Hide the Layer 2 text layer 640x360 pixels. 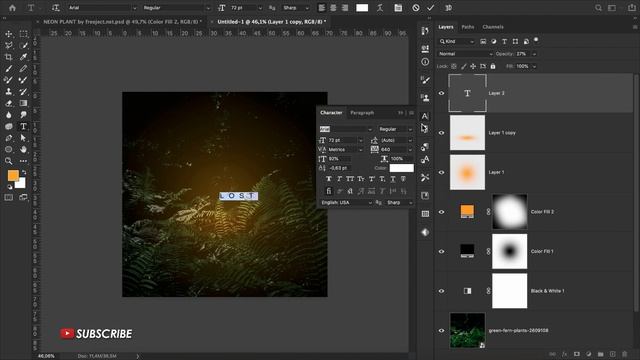point(441,93)
